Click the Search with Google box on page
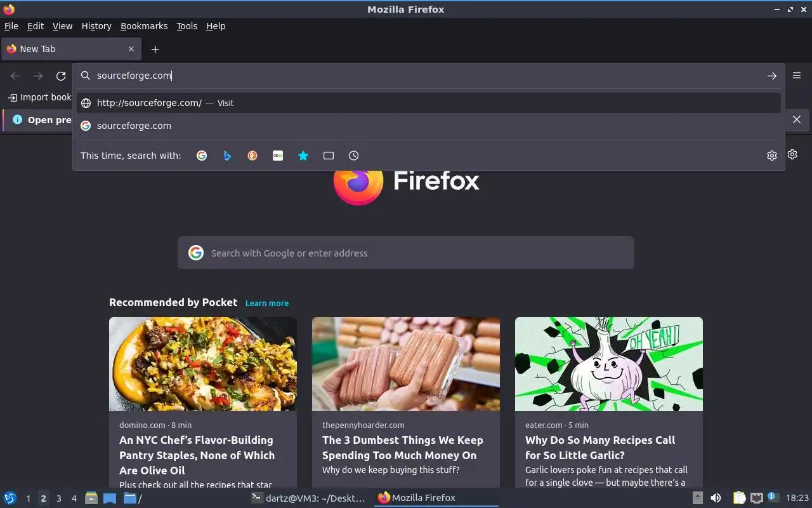The width and height of the screenshot is (812, 508). coord(406,253)
